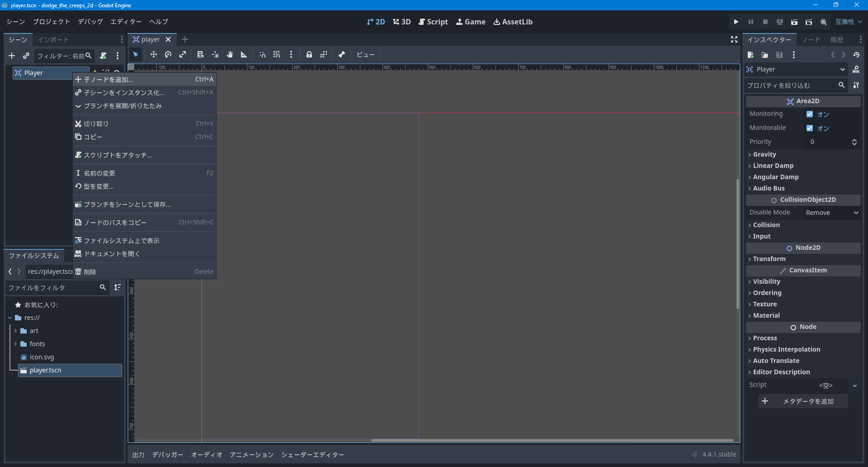Open the ノード tab beside インスペクター
Image resolution: width=868 pixels, height=467 pixels.
(811, 40)
